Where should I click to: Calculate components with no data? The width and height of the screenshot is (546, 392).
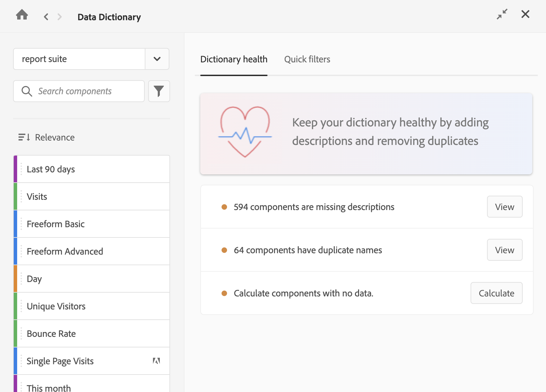point(496,293)
